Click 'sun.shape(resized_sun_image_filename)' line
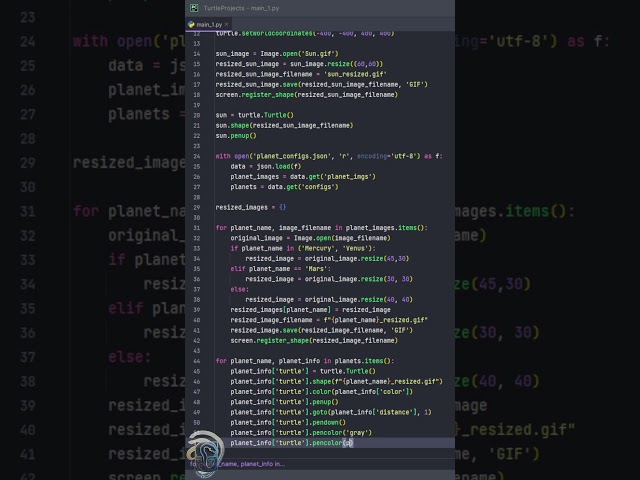 [x=284, y=125]
